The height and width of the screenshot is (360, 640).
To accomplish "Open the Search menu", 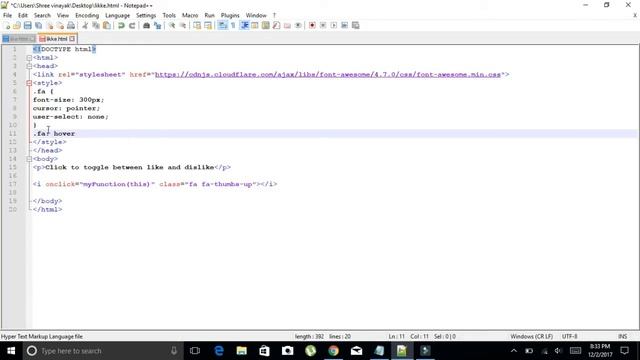I will [x=42, y=15].
